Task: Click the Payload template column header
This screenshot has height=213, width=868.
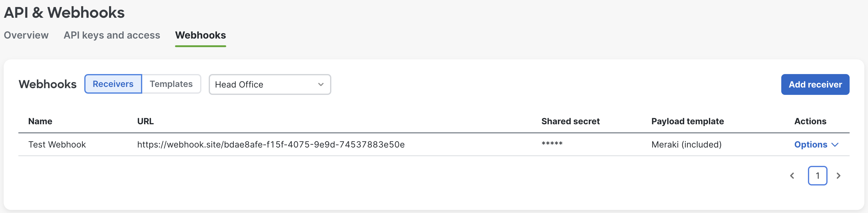Action: pyautogui.click(x=687, y=121)
